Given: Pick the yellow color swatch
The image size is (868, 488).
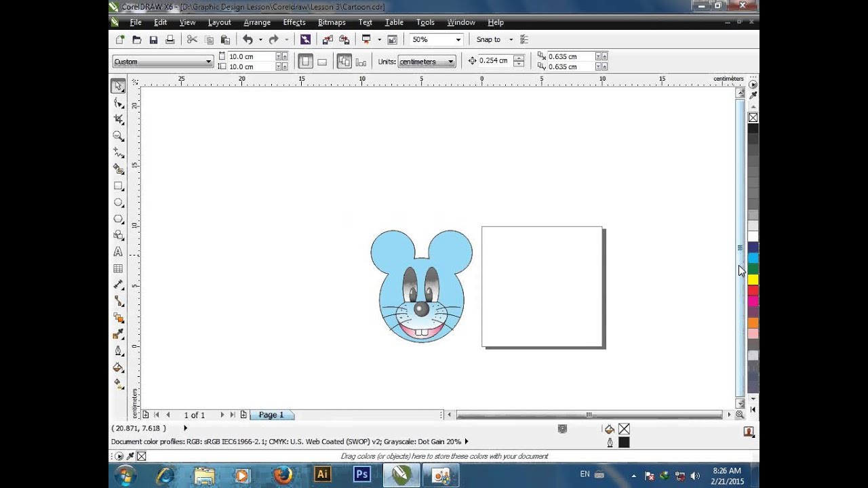Looking at the screenshot, I should coord(753,280).
